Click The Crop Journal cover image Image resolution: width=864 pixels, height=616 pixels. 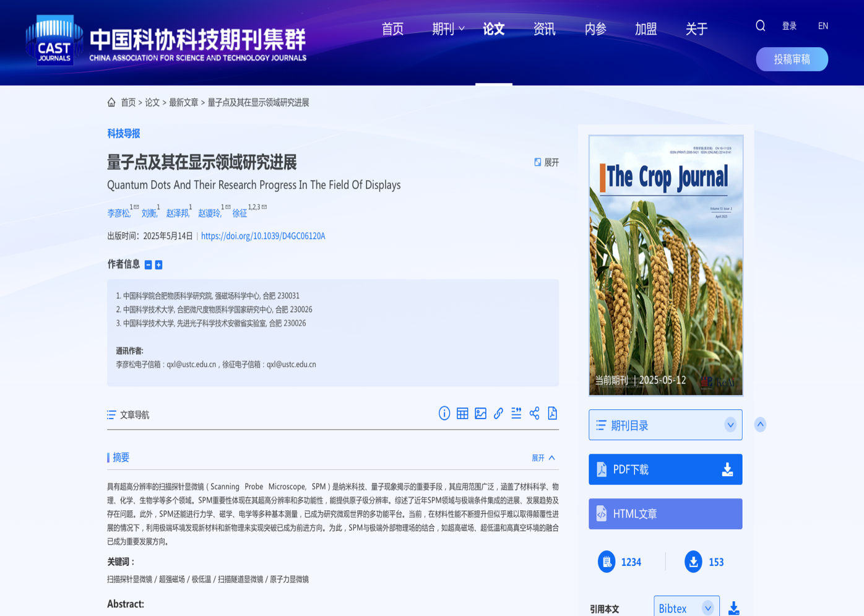(666, 266)
